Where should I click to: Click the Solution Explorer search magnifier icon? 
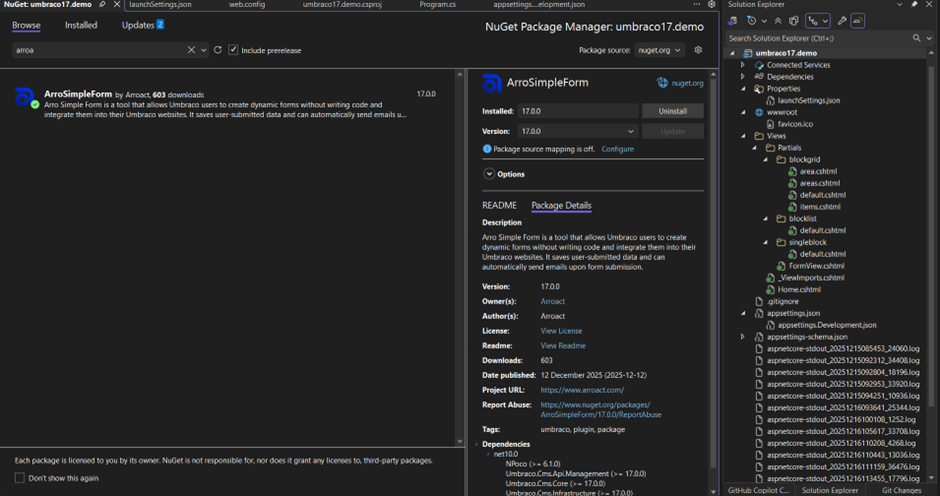(916, 38)
